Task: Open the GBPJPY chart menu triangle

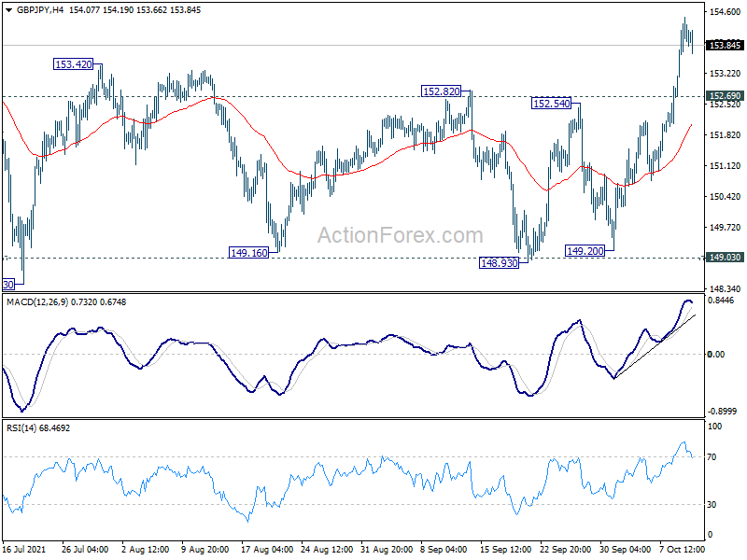Action: 8,10
